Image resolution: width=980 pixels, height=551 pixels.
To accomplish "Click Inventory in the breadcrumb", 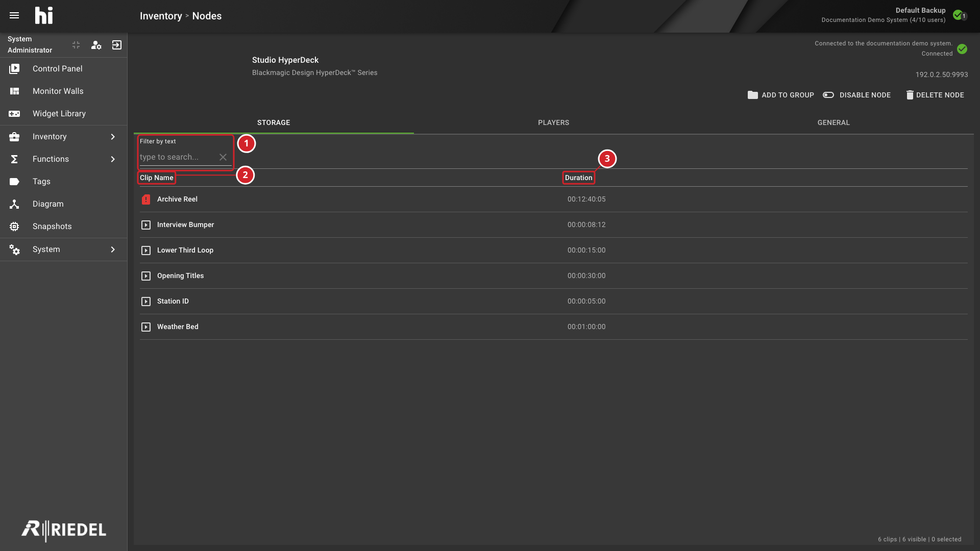I will point(161,16).
